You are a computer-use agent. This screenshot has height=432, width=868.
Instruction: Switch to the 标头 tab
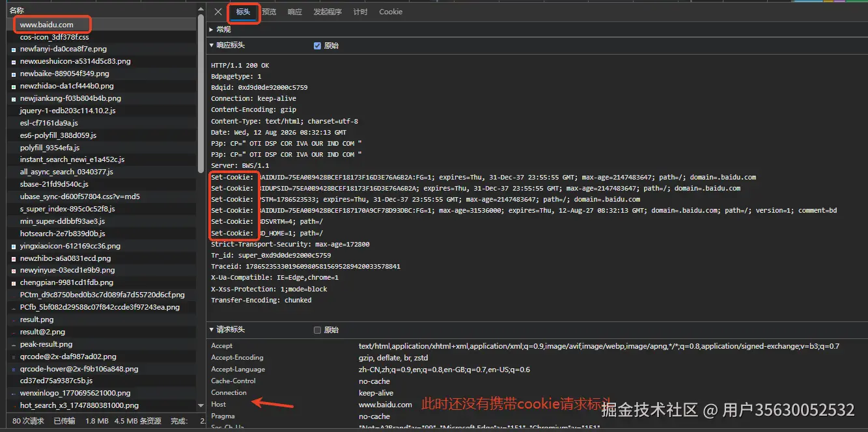(243, 12)
